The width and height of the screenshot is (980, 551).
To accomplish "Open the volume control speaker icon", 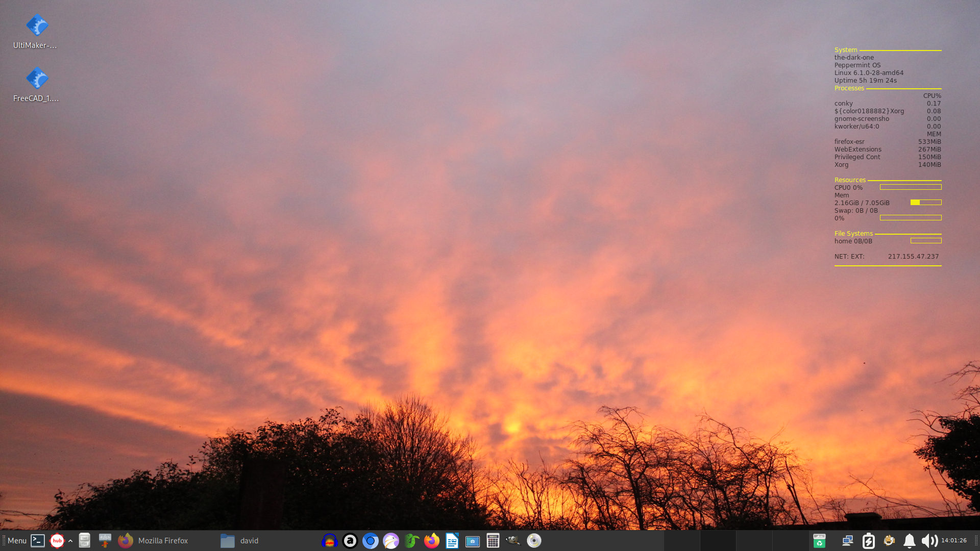I will click(x=929, y=541).
